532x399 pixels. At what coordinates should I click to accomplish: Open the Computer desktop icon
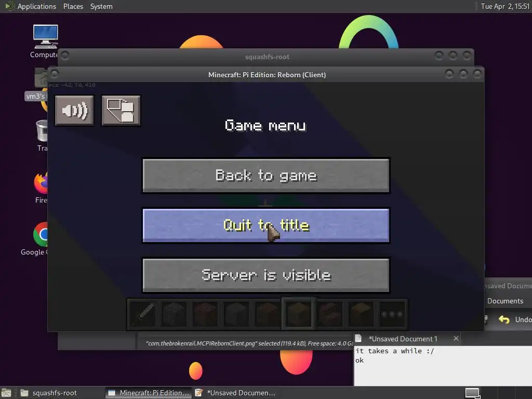click(x=45, y=41)
